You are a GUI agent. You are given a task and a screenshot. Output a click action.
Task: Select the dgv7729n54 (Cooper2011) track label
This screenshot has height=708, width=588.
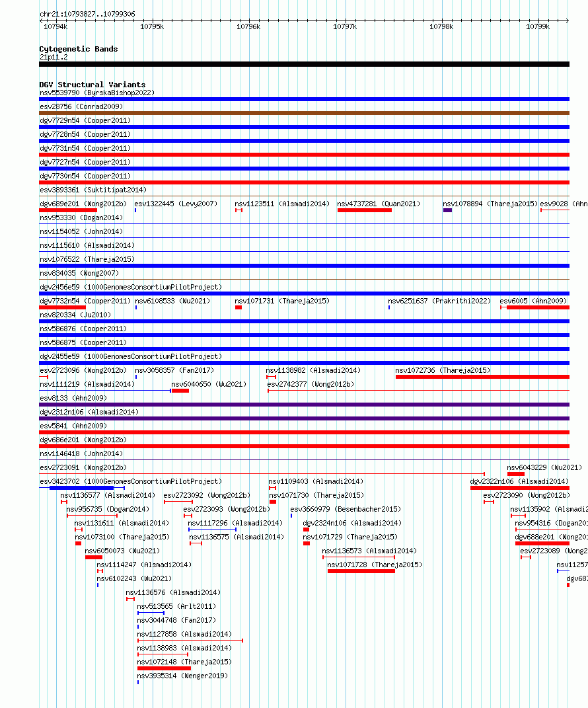(85, 120)
